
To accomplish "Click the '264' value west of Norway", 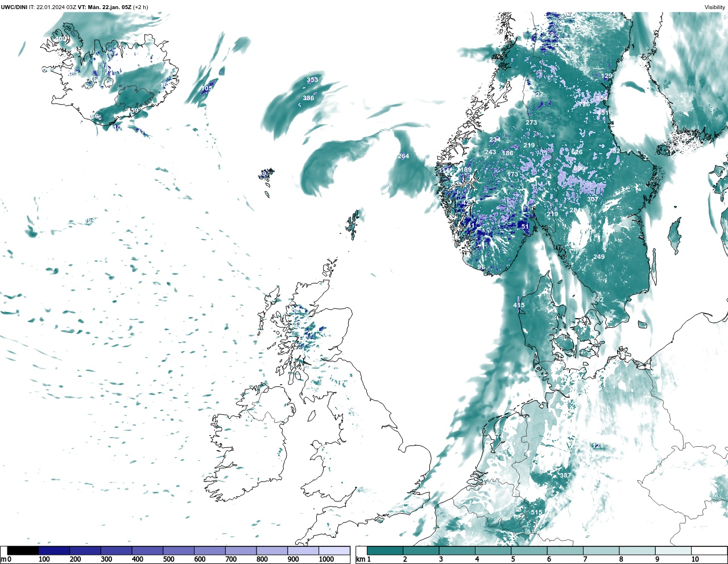I will 403,157.
